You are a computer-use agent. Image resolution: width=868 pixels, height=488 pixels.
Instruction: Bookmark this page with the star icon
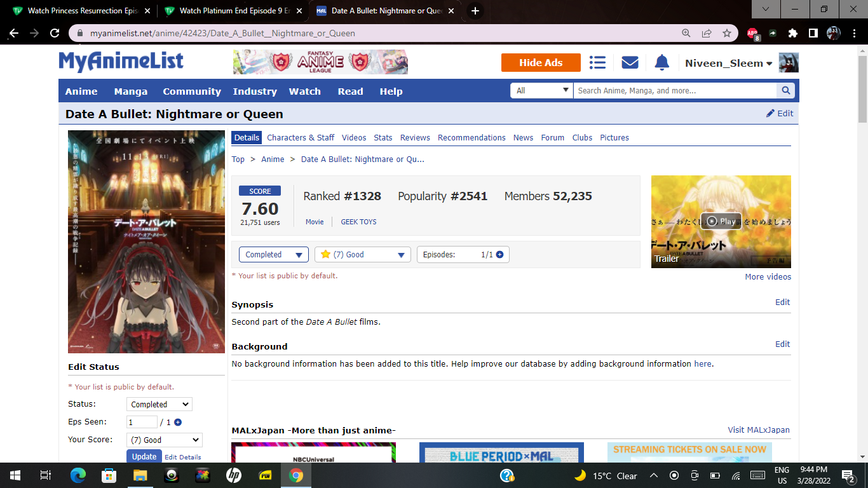726,33
